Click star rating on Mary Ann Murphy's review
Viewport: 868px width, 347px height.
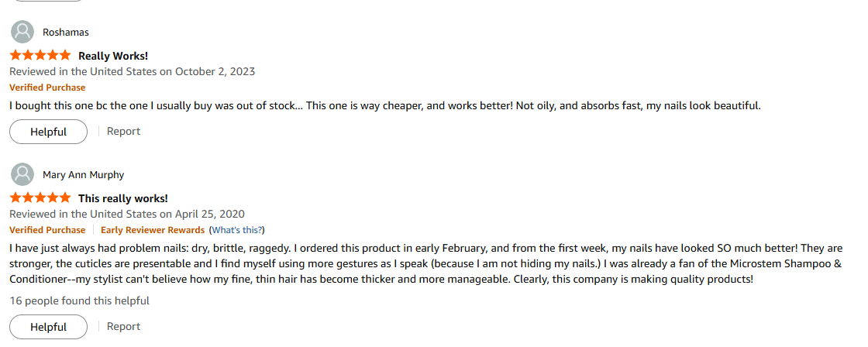[40, 198]
